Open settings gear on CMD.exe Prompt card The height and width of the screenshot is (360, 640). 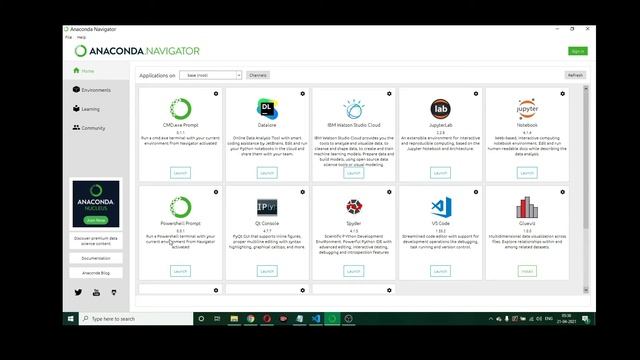coord(216,93)
